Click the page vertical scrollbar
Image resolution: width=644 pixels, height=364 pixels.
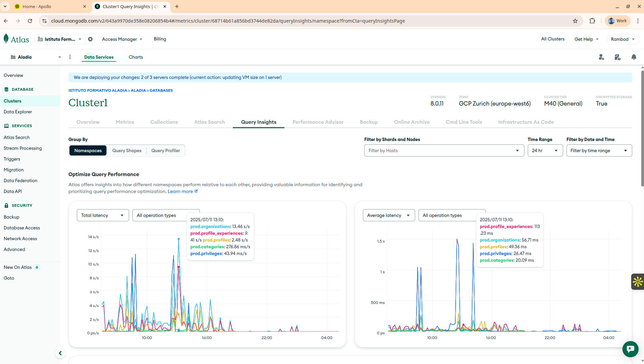642,128
